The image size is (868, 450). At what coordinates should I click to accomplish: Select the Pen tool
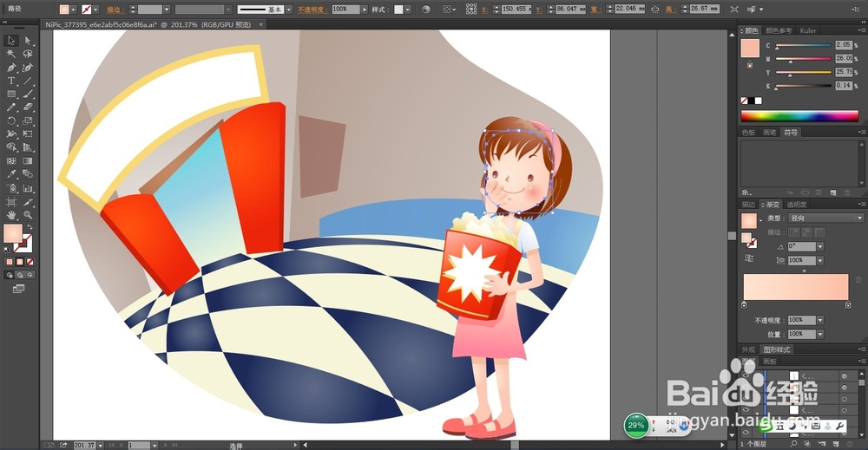[x=11, y=68]
